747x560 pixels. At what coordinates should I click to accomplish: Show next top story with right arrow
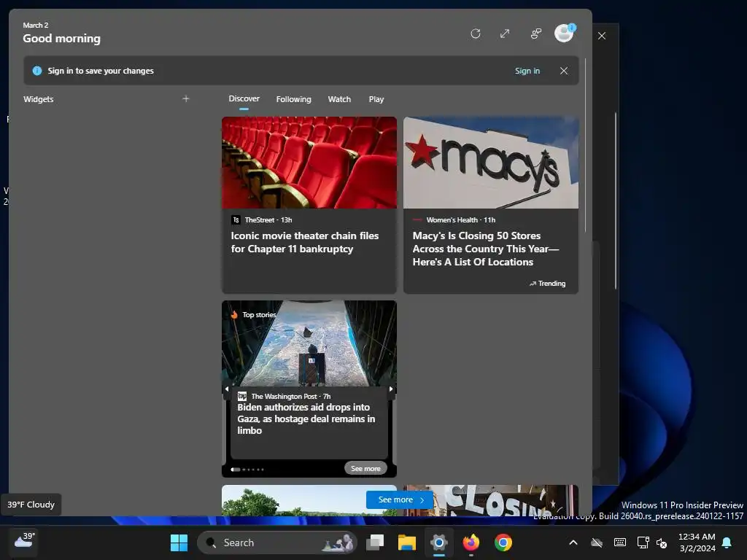pyautogui.click(x=391, y=389)
